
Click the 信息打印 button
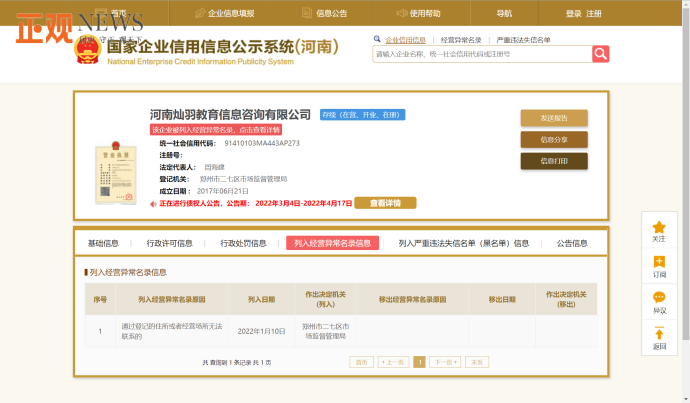554,161
